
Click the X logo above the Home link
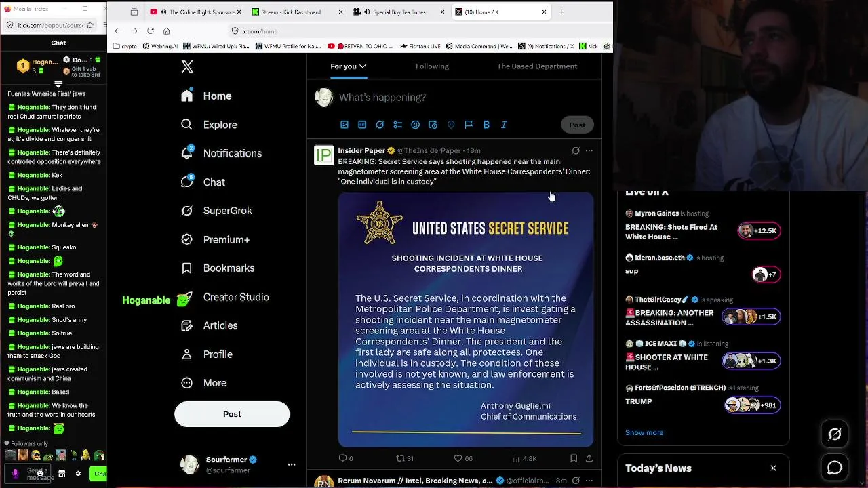click(x=187, y=66)
